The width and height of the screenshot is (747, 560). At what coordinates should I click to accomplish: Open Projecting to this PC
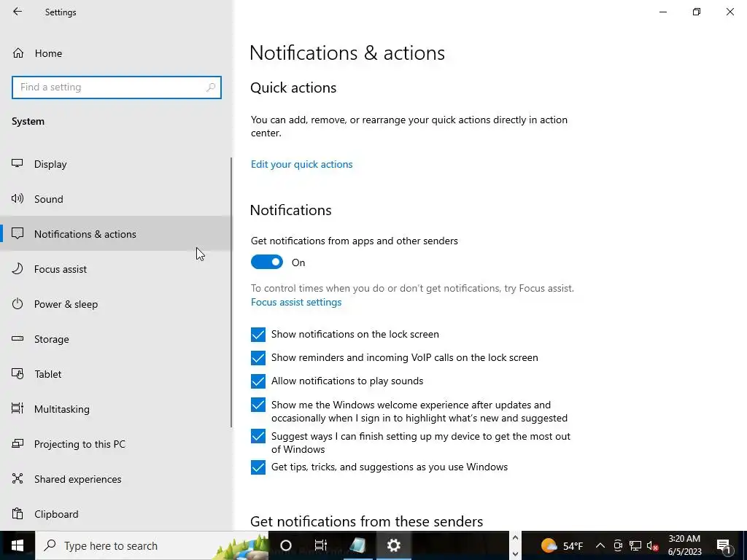[x=116, y=444]
